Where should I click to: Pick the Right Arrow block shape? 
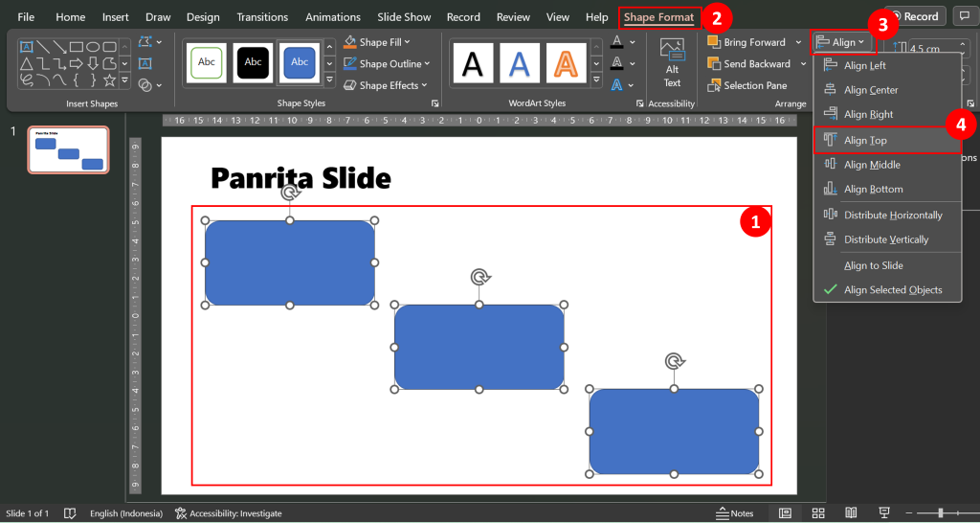77,63
